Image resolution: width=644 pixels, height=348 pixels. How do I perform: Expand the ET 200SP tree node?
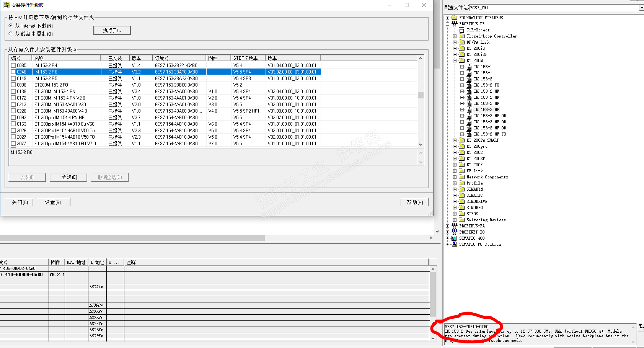[455, 158]
